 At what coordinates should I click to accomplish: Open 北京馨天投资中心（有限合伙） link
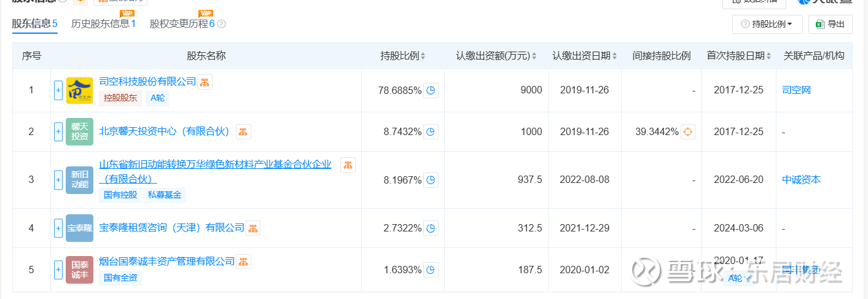point(164,131)
